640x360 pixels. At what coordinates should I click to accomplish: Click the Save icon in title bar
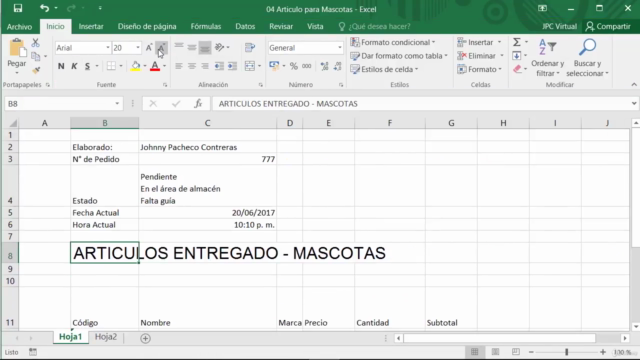click(18, 8)
